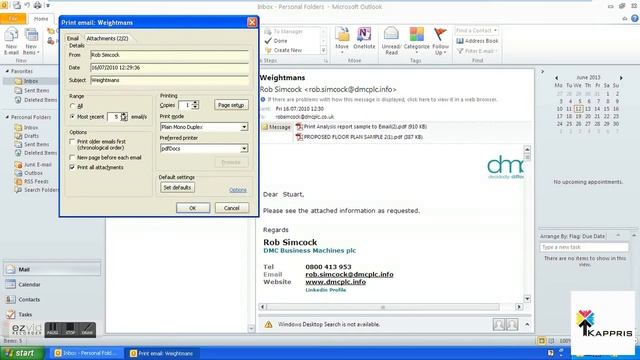
Task: Switch to the Email tab in dialog
Action: pyautogui.click(x=73, y=38)
